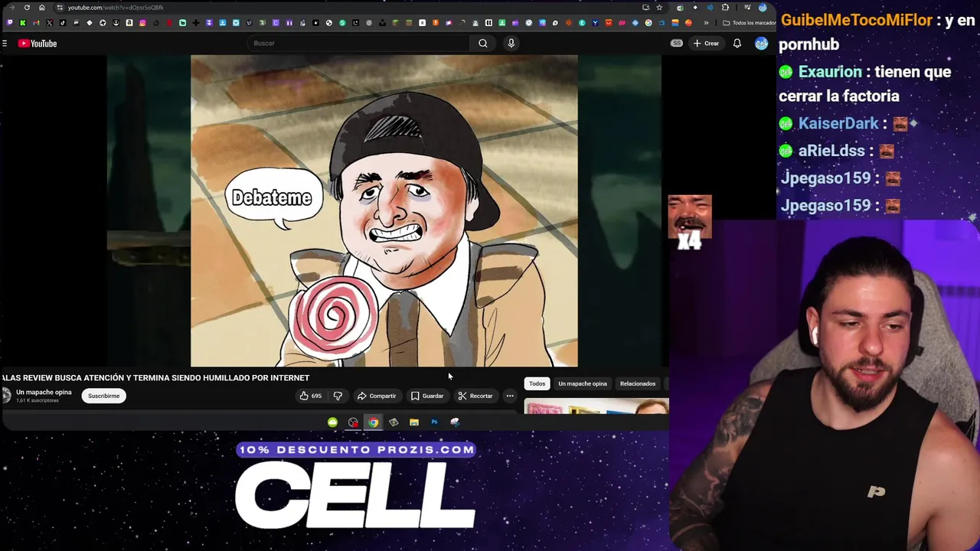Screen dimensions: 980x551
Task: Open the Crear menu
Action: 706,44
